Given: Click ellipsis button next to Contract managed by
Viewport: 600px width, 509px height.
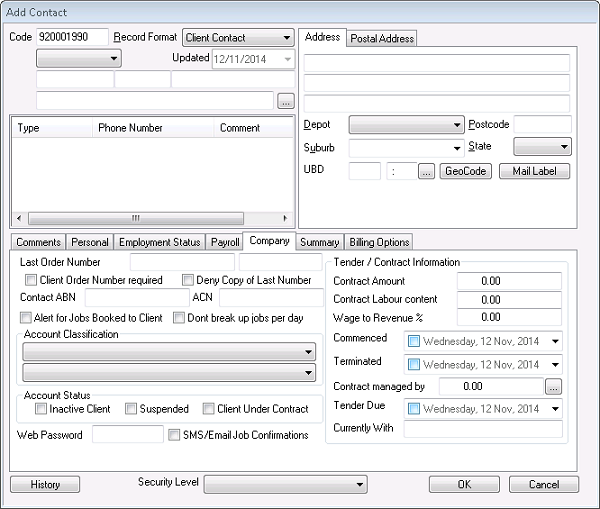Looking at the screenshot, I should click(x=553, y=385).
